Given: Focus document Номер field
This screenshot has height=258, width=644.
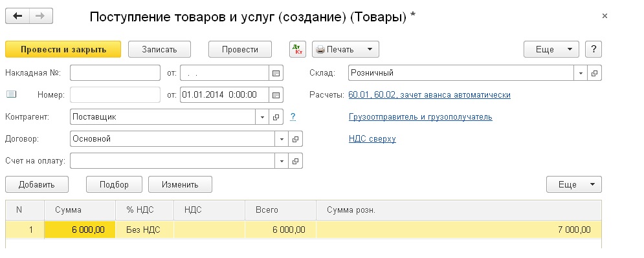Looking at the screenshot, I should (x=115, y=95).
